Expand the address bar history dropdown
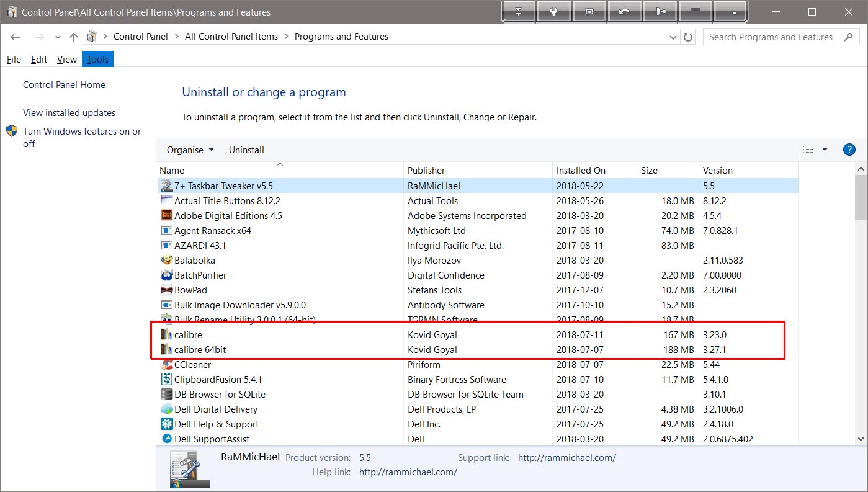Viewport: 868px width, 492px height. [x=674, y=37]
